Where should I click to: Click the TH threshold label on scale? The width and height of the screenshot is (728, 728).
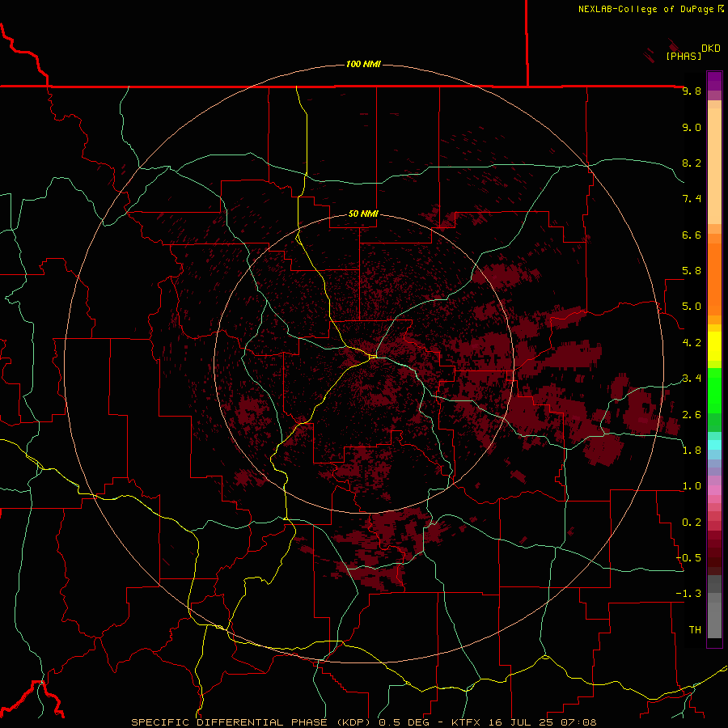pyautogui.click(x=695, y=630)
